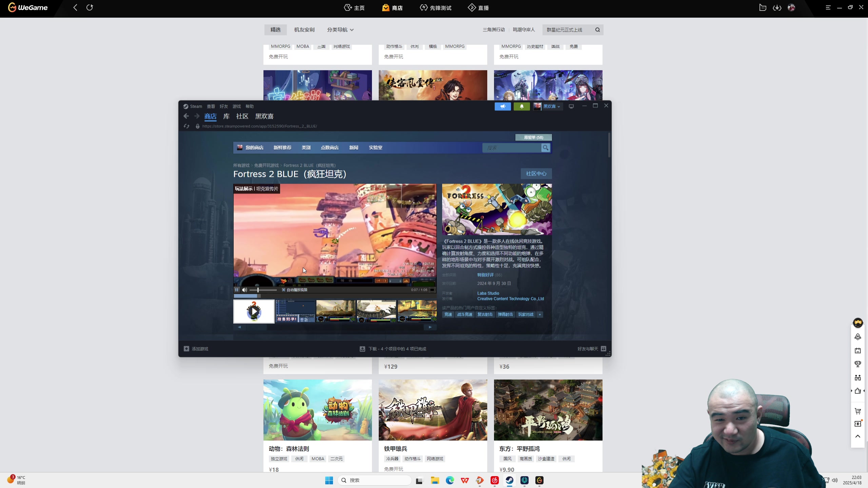Select Steam trailer video thumbnail
868x488 pixels.
coord(254,311)
